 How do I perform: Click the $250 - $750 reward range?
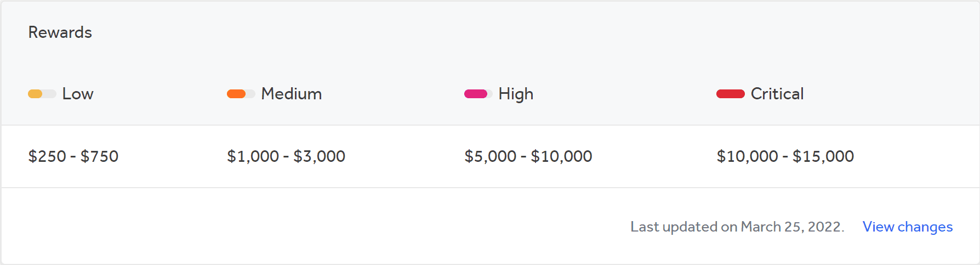point(73,156)
